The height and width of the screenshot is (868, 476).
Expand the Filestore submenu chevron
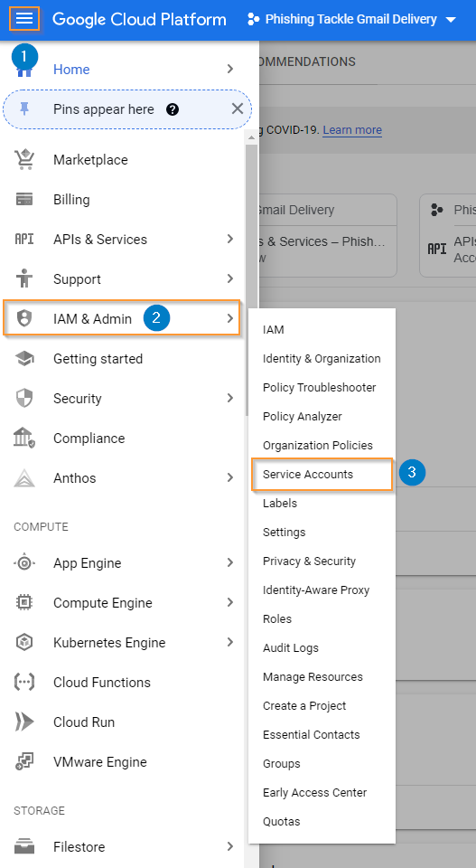[230, 846]
